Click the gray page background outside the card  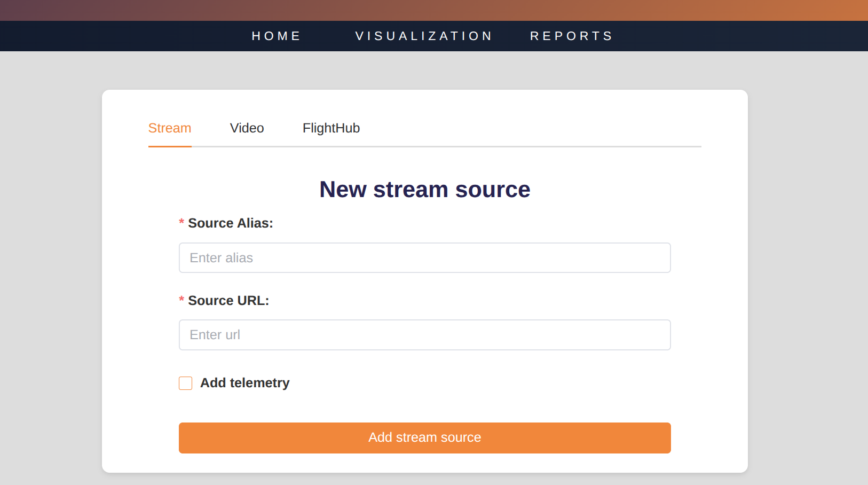click(51, 267)
